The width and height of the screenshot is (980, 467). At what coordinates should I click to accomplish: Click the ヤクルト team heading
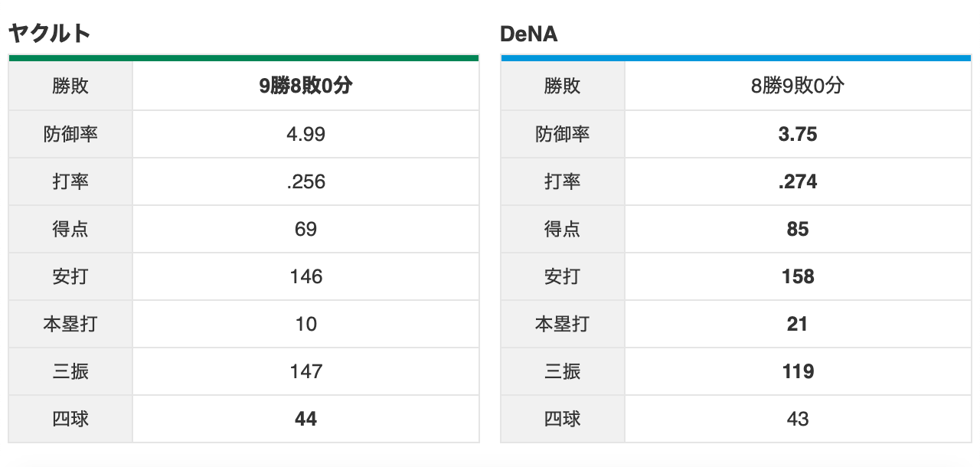click(x=50, y=34)
